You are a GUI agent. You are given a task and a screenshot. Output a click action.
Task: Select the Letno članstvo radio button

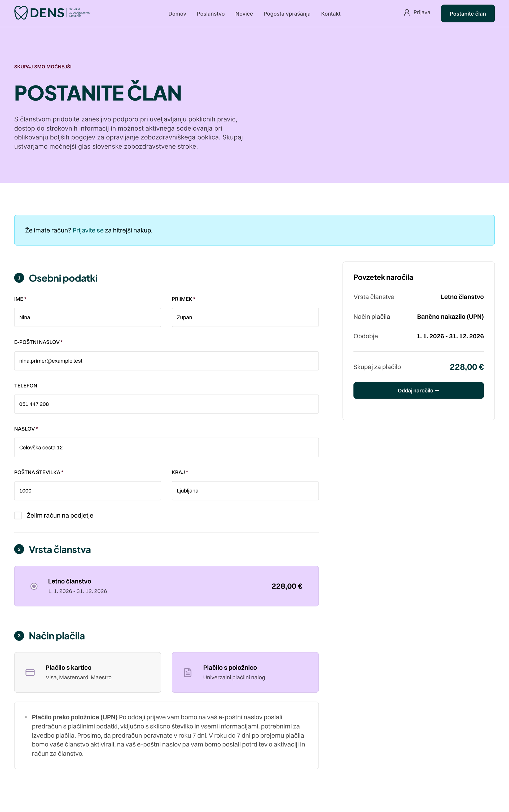(x=34, y=586)
